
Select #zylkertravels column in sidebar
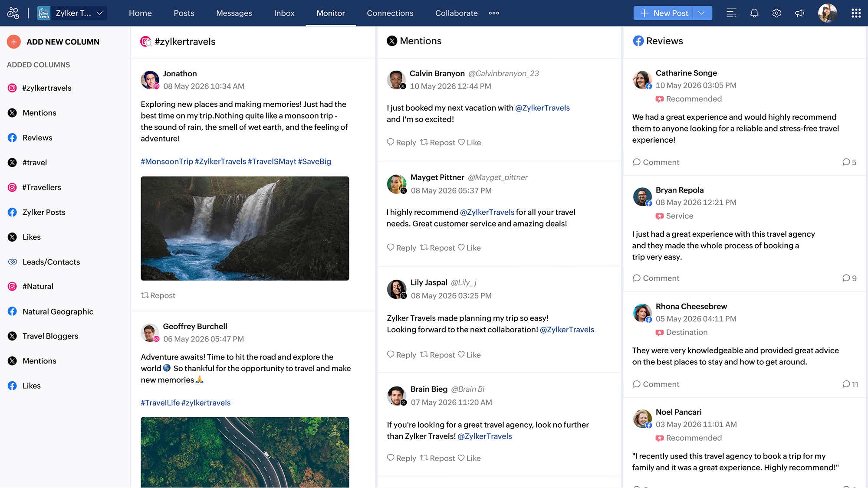coord(47,88)
